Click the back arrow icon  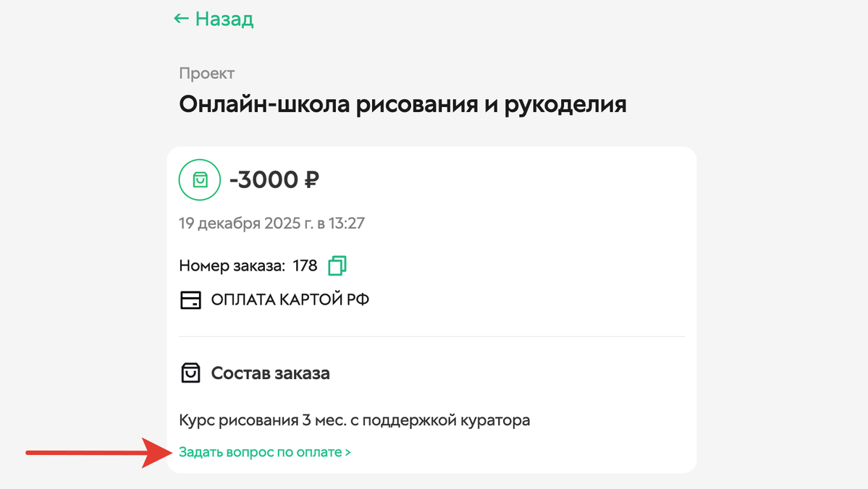coord(180,18)
